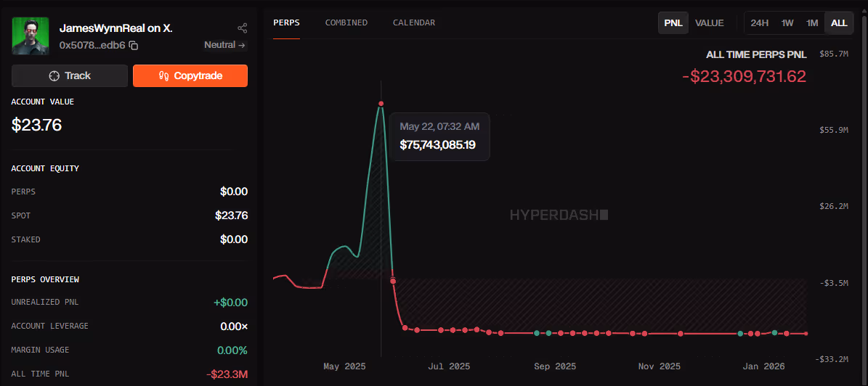Click the -$23,309,731.62 total PNL
Viewport: 868px width, 386px height.
pyautogui.click(x=744, y=76)
